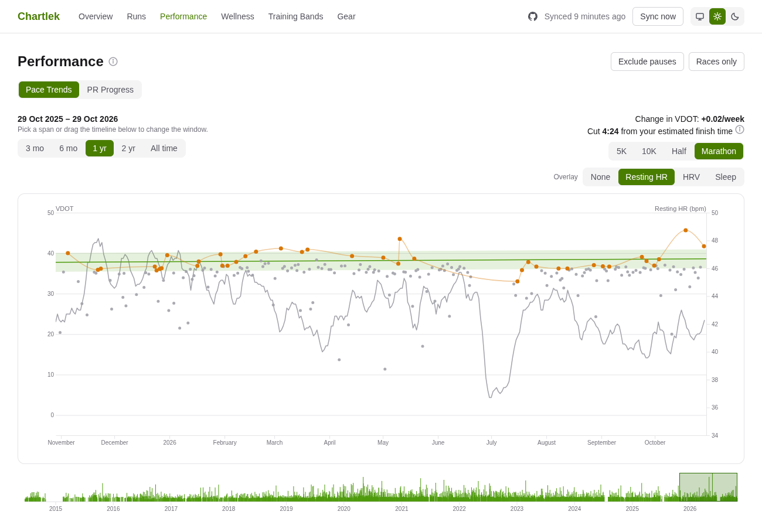Select the 6 mo time span
Viewport: 762px width, 532px height.
coord(68,148)
